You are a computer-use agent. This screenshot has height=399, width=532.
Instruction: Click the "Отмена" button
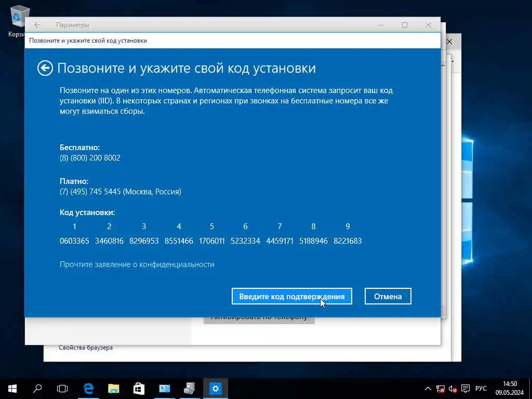(388, 296)
